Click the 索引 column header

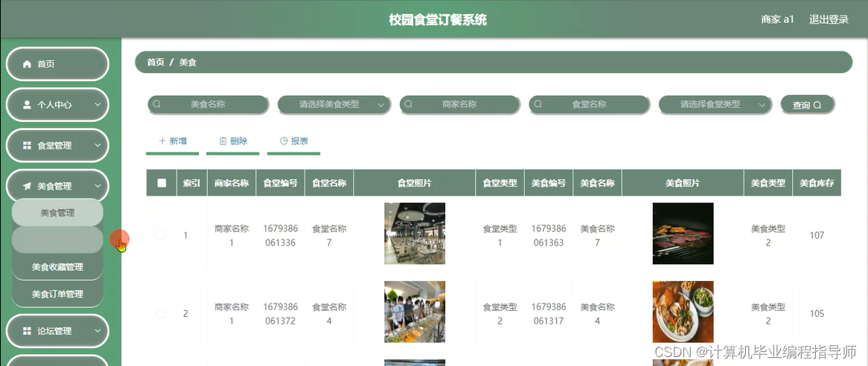[x=191, y=183]
